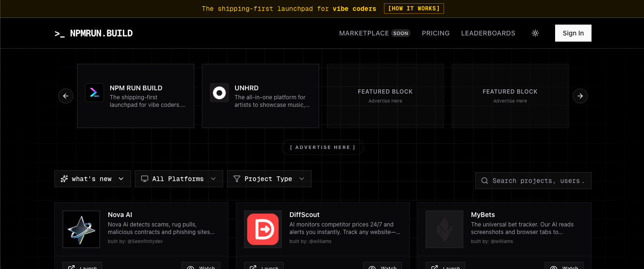Open the DiffScout project title
This screenshot has width=644, height=269.
click(305, 215)
